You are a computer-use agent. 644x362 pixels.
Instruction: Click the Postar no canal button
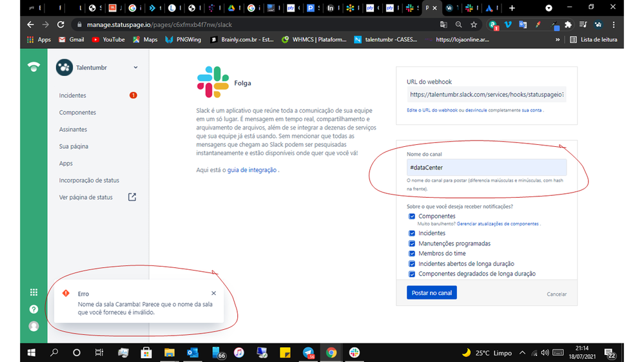tap(432, 292)
